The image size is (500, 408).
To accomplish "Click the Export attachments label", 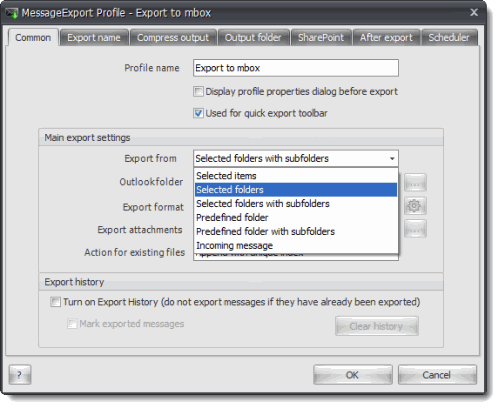I will coord(140,230).
